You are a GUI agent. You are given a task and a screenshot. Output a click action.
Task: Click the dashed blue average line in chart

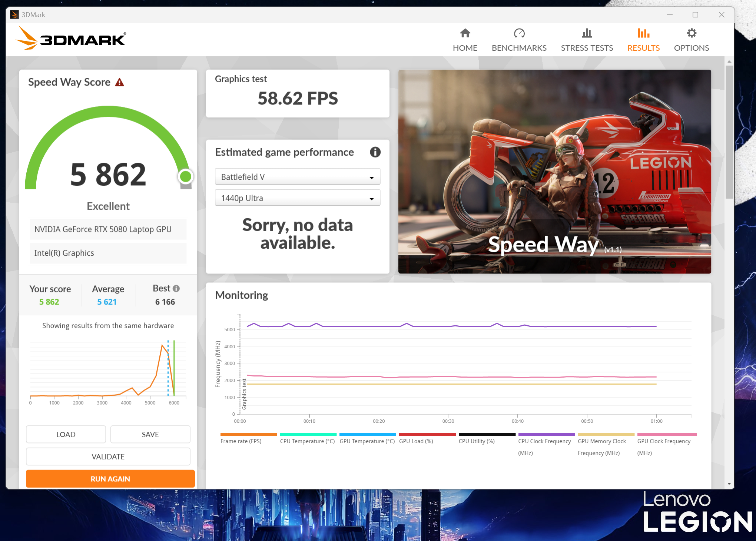click(x=168, y=368)
